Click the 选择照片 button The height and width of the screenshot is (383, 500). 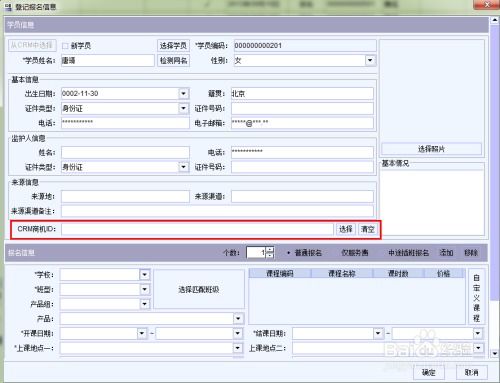pos(431,149)
